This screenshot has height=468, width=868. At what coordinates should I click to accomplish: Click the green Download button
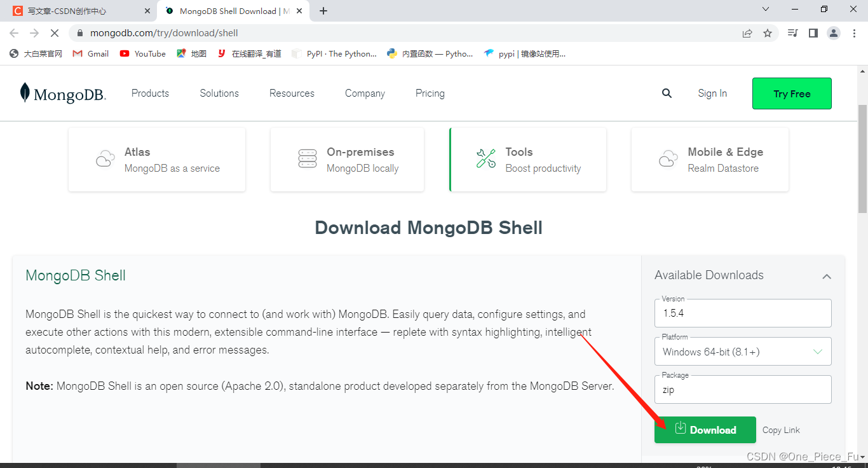[705, 430]
